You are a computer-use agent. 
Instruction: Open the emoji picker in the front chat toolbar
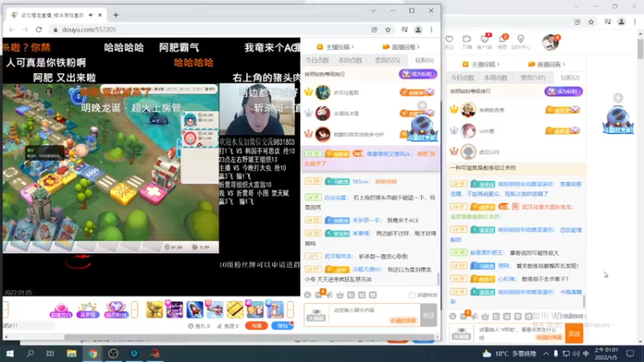point(308,294)
